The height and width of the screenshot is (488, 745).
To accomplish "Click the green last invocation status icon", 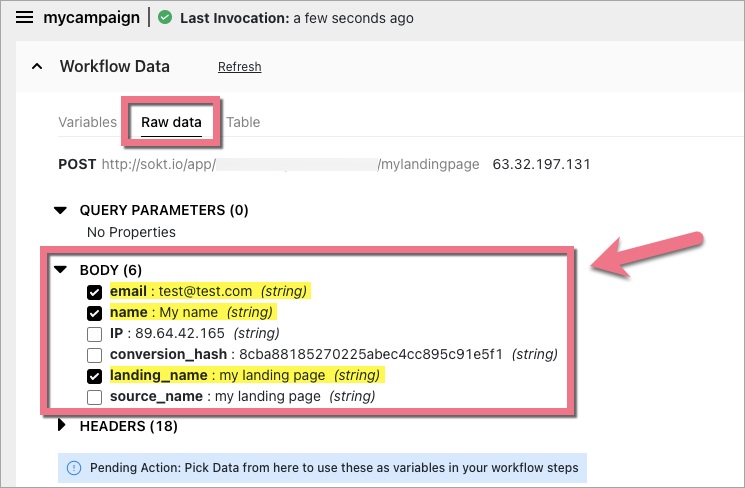I will [166, 18].
